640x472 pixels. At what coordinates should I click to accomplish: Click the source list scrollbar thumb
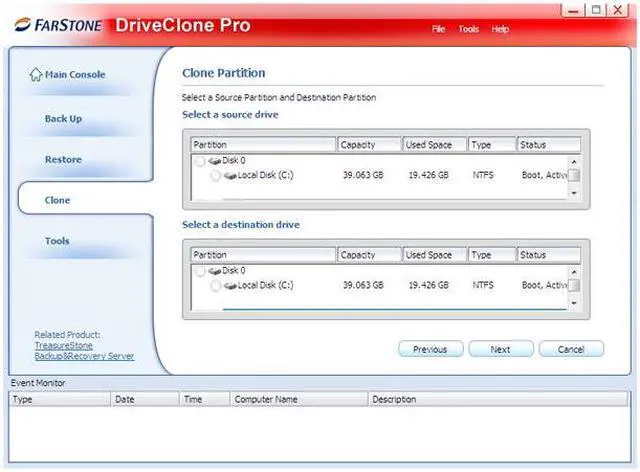(x=574, y=176)
